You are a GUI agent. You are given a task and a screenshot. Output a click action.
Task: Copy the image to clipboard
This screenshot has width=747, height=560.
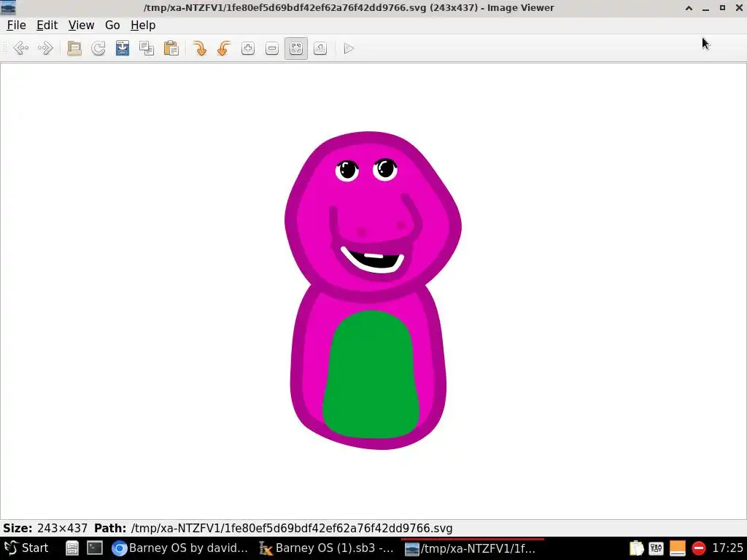click(x=147, y=48)
